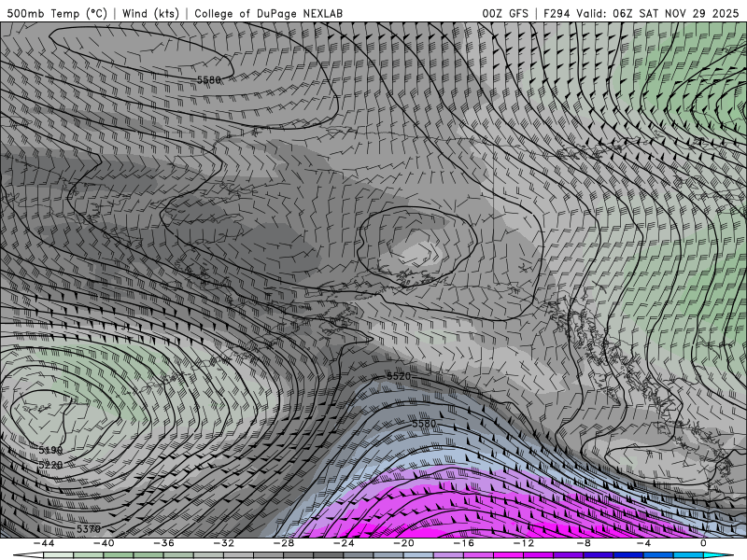The width and height of the screenshot is (747, 560).
Task: Click the -12 colorbar value
Action: click(524, 543)
